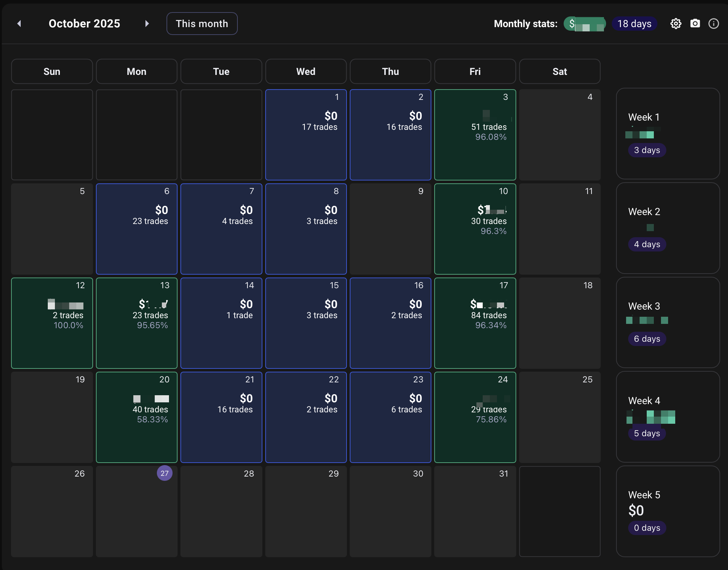Open October 20 cell showing 58.33%

pos(137,417)
